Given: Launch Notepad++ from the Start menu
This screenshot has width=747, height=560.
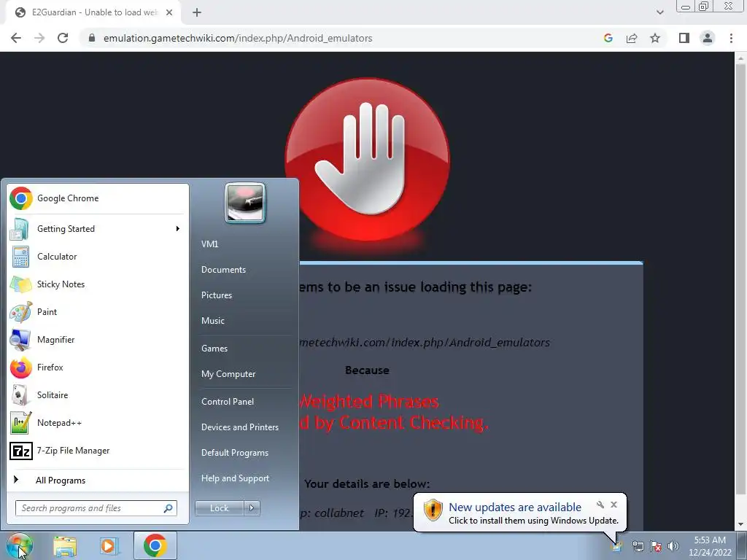Looking at the screenshot, I should click(x=98, y=423).
